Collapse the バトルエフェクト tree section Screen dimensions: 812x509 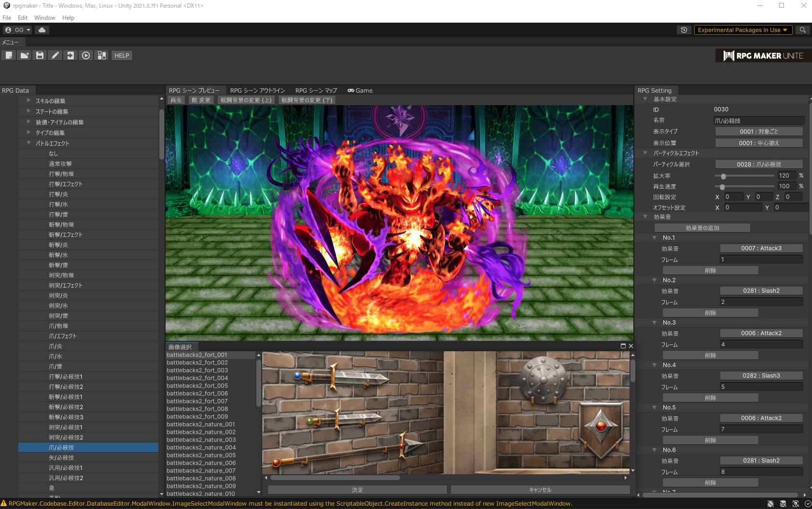coord(29,143)
